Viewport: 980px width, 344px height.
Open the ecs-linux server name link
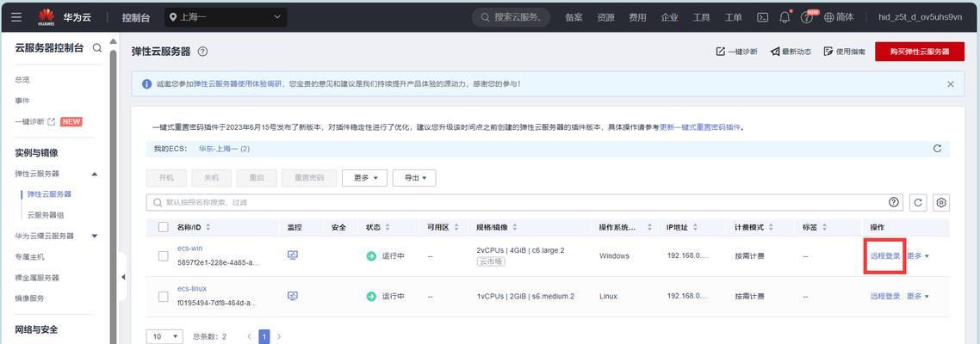click(x=192, y=289)
